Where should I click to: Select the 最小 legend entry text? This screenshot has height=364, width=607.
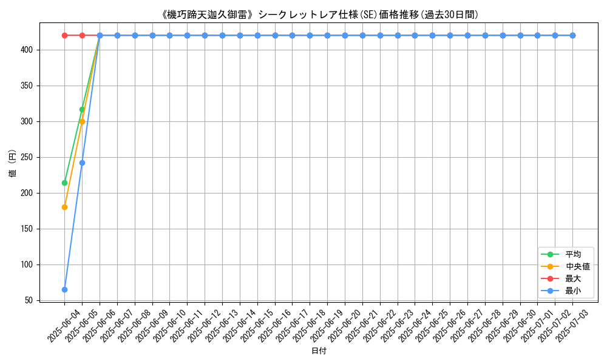tap(573, 291)
